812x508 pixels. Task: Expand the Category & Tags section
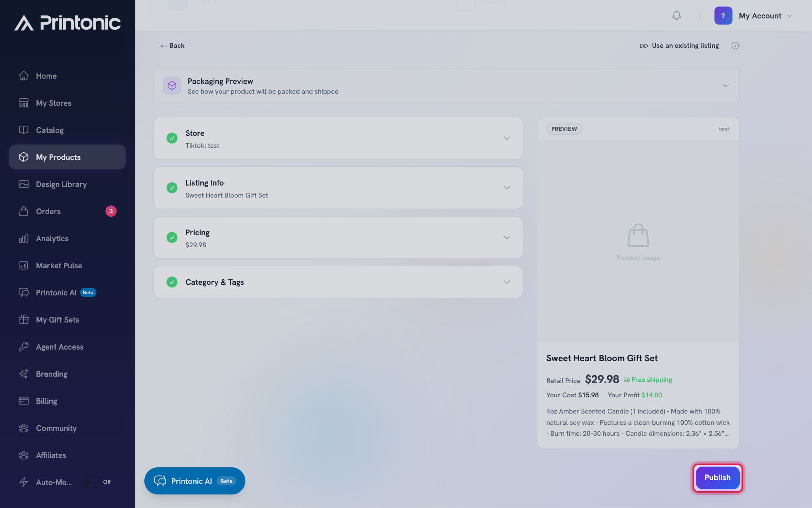pyautogui.click(x=338, y=282)
